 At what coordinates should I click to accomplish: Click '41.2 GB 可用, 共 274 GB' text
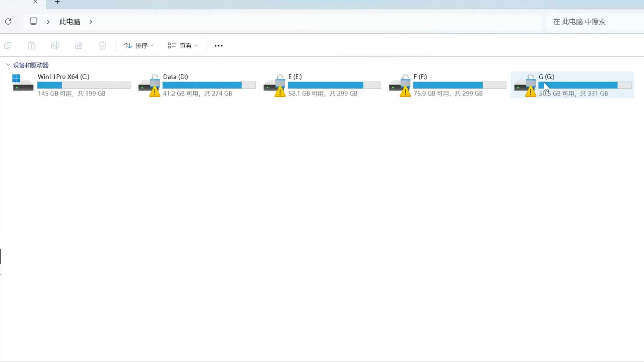pos(198,94)
